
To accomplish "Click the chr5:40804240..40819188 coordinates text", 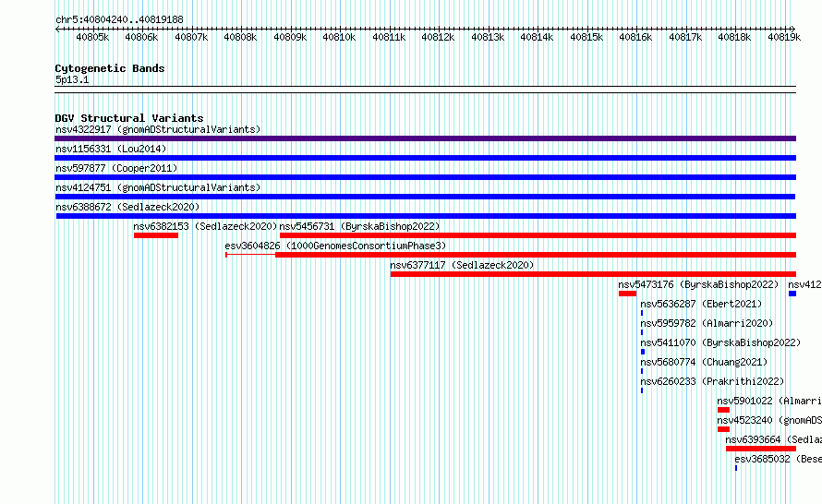I will click(x=119, y=20).
